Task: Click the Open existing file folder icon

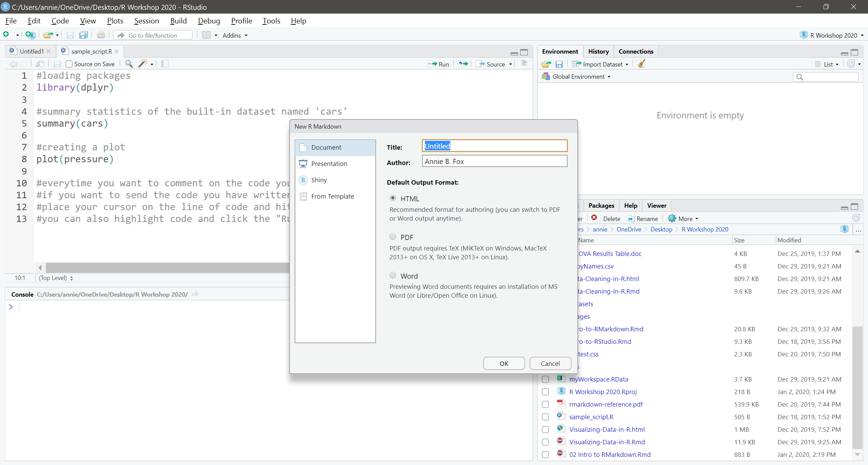Action: click(x=48, y=35)
